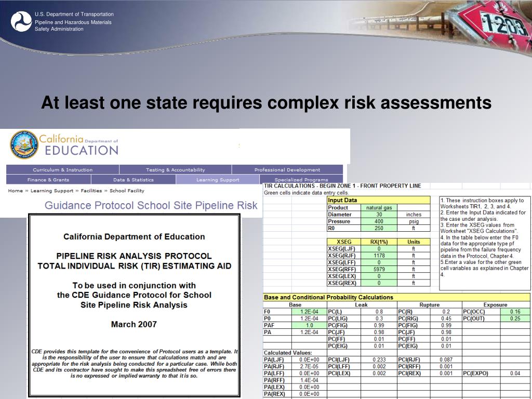532x399 pixels.
Task: Click Learning Support breadcrumb link
Action: tap(52, 191)
